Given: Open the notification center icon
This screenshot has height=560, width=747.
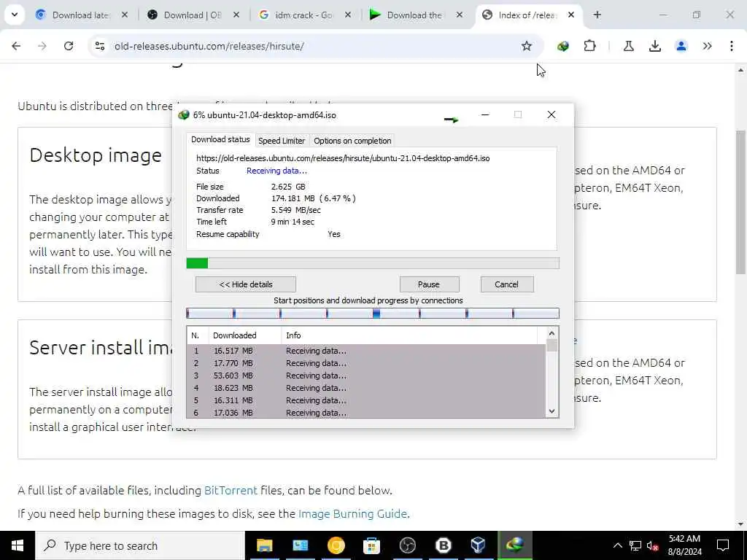Looking at the screenshot, I should click(x=723, y=545).
